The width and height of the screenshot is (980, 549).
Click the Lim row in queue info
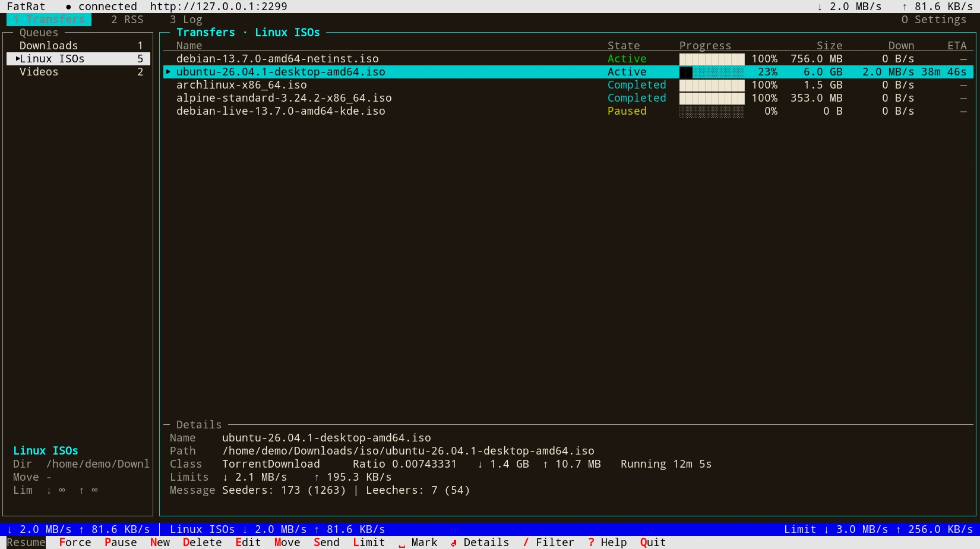pyautogui.click(x=55, y=490)
